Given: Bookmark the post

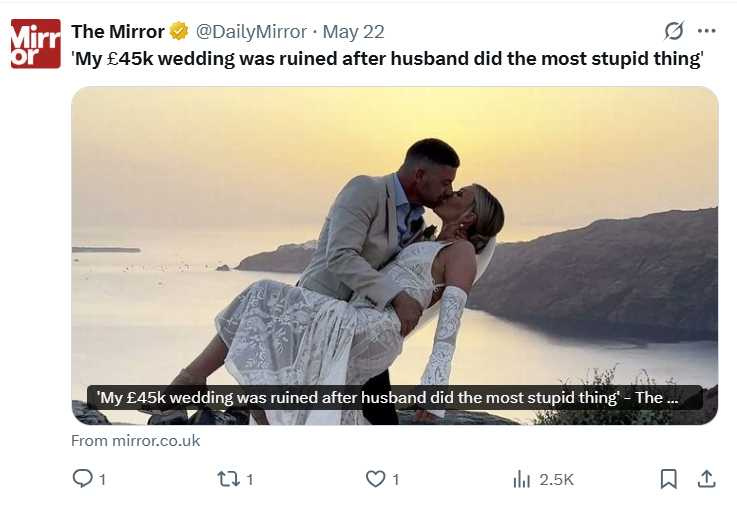Looking at the screenshot, I should (668, 479).
